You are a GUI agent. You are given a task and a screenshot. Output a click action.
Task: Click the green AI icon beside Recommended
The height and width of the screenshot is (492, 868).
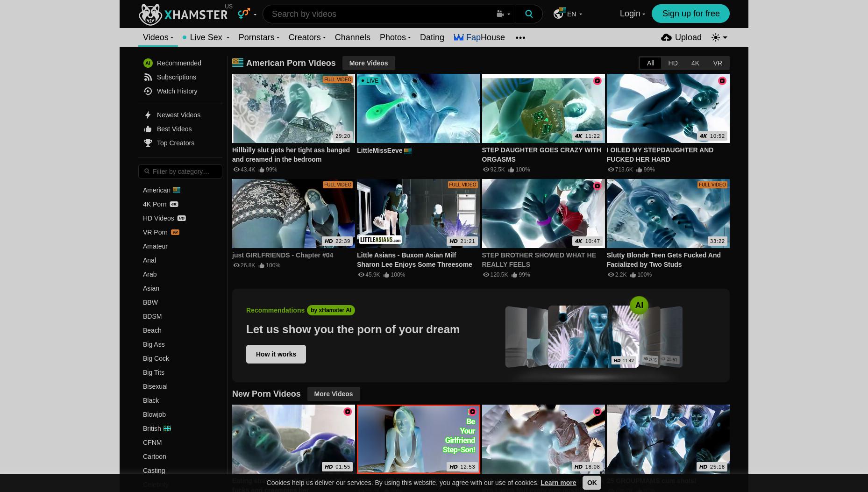148,63
